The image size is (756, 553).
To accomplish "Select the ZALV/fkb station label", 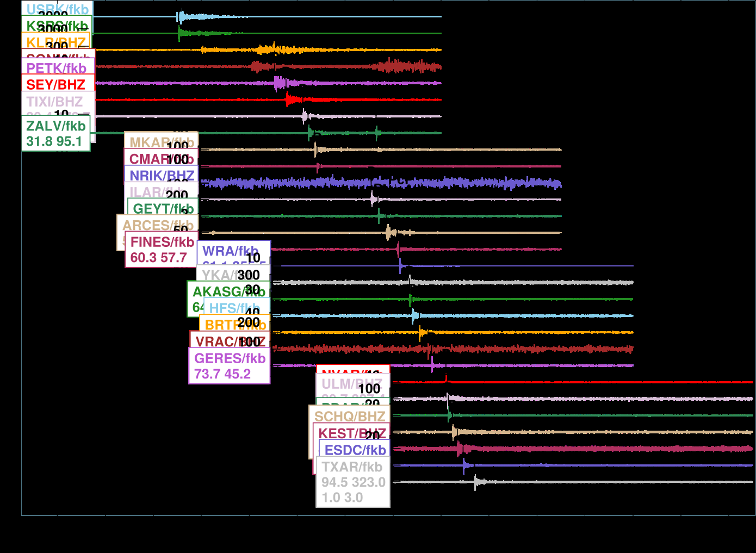I will 56,126.
